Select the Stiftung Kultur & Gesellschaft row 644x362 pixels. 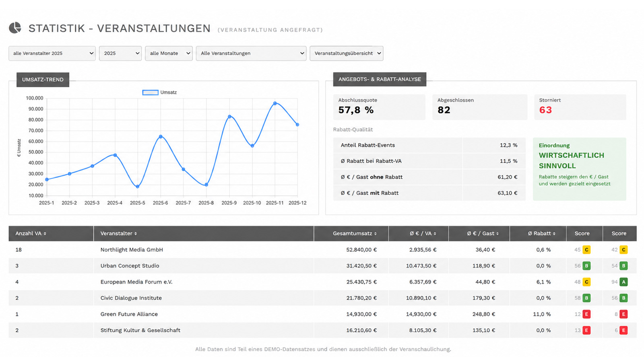(x=322, y=330)
